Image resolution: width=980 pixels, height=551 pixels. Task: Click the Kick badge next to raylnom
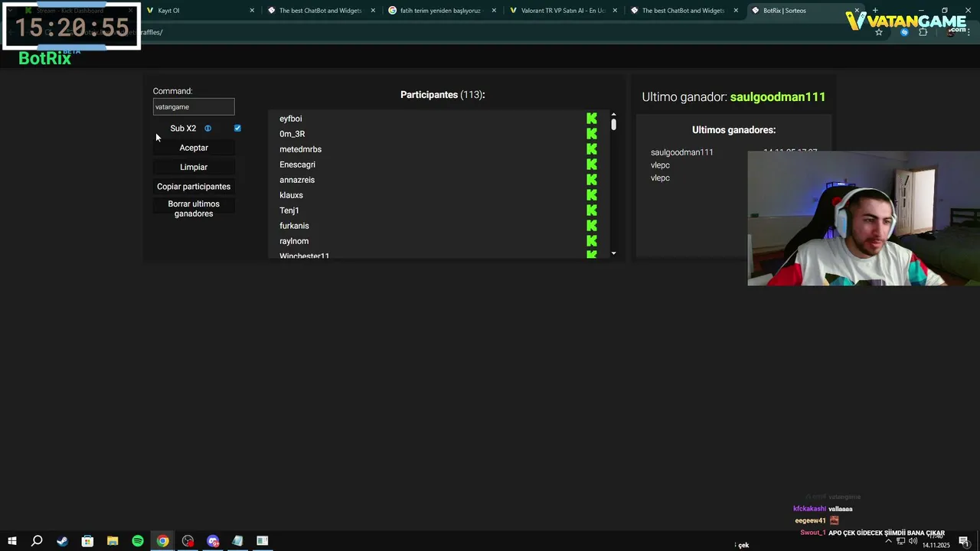pyautogui.click(x=592, y=241)
